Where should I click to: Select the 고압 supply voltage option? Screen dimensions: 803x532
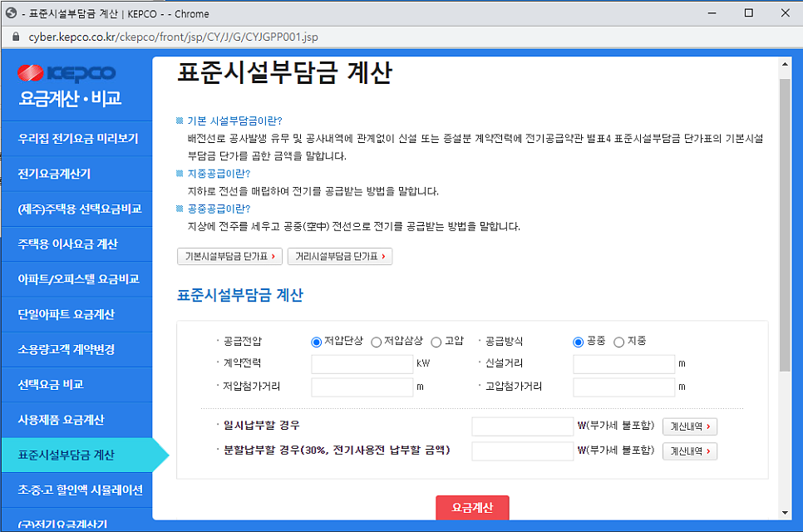[x=436, y=341]
